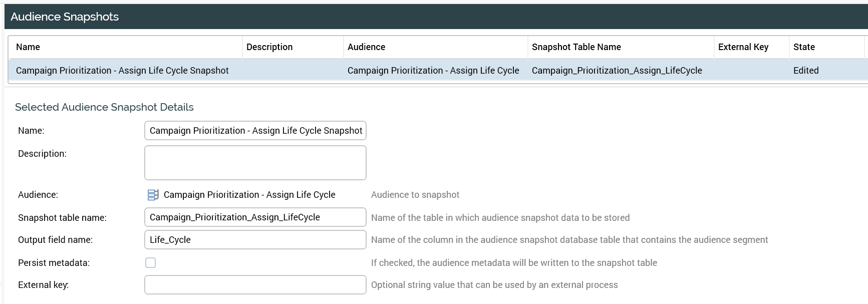This screenshot has height=304, width=868.
Task: Click the Name input field
Action: [255, 131]
